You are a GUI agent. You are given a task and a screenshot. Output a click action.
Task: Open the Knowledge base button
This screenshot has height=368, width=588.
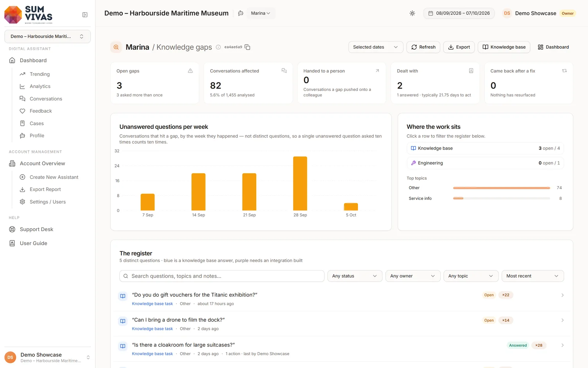pyautogui.click(x=504, y=47)
